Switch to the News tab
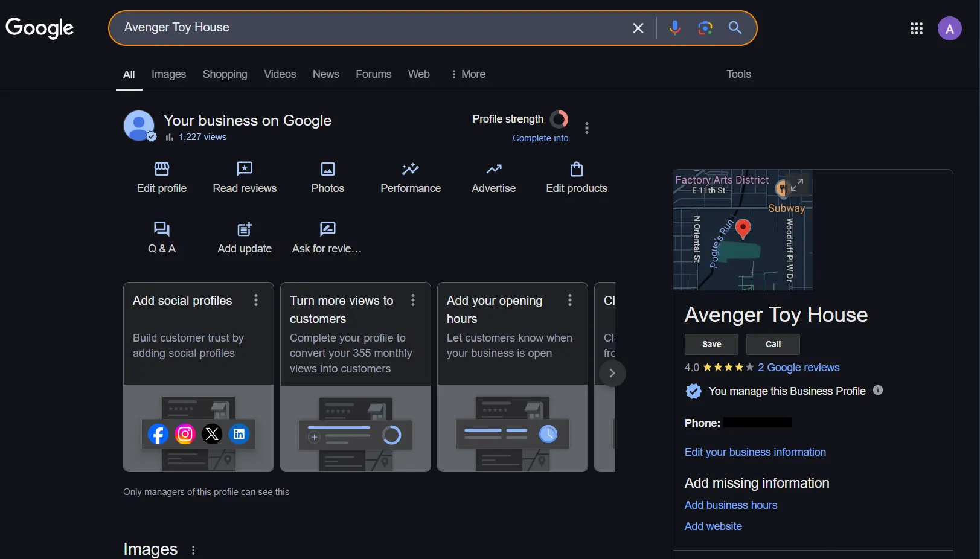980x559 pixels. pyautogui.click(x=325, y=74)
